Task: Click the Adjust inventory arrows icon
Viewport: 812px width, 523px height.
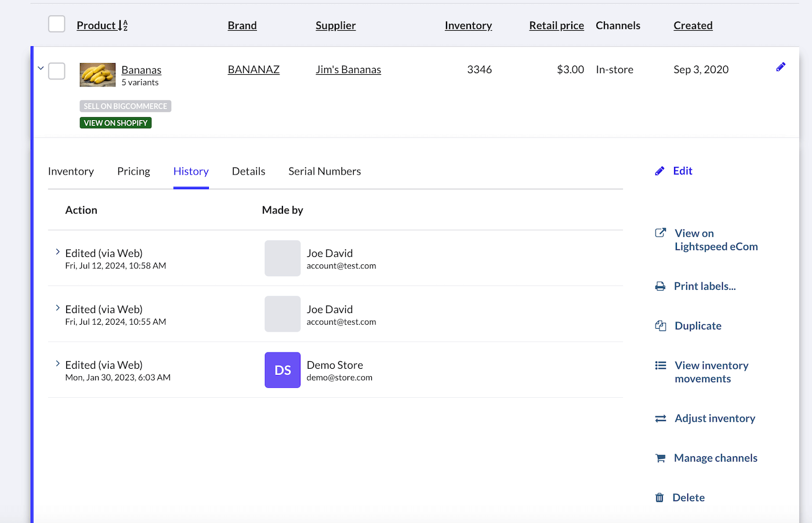Action: (x=660, y=419)
